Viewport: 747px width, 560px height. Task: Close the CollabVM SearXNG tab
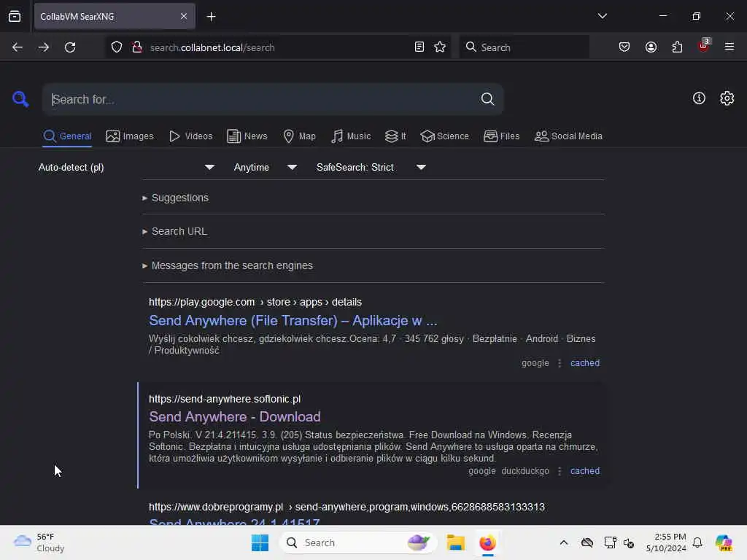click(x=184, y=16)
